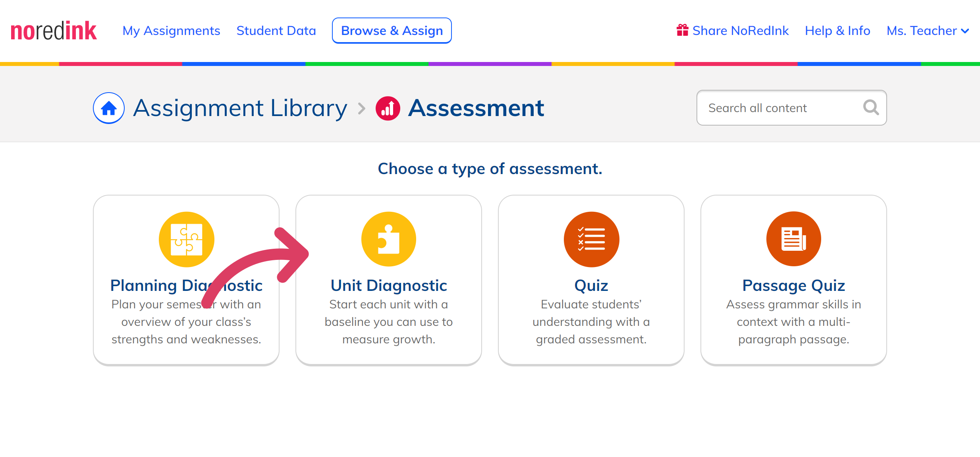The height and width of the screenshot is (457, 980).
Task: Click the Planning Diagnostic puzzle icon
Action: point(187,239)
